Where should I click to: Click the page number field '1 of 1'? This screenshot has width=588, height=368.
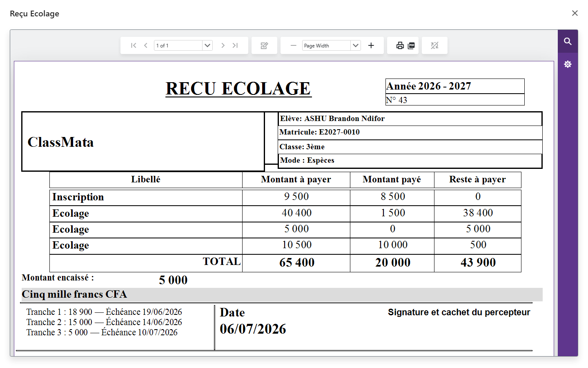178,45
